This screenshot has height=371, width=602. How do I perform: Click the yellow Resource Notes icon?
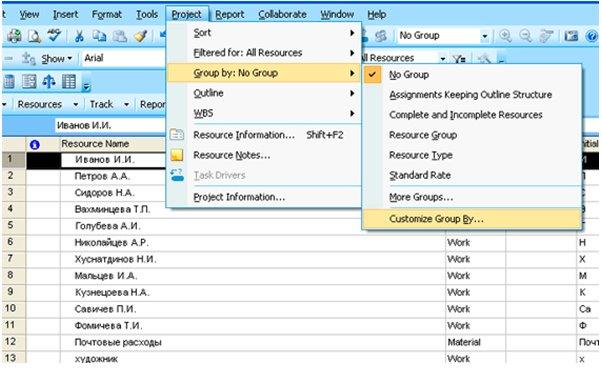tap(177, 155)
